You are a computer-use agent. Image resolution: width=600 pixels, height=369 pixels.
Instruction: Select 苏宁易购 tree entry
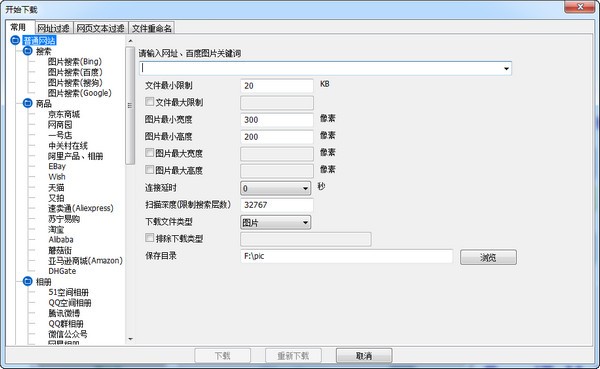coord(64,219)
